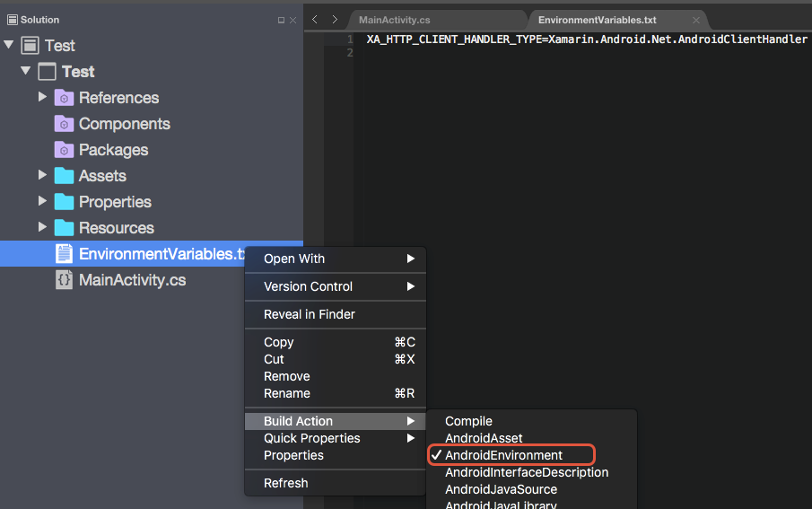Image resolution: width=812 pixels, height=509 pixels.
Task: Open the Quick Properties submenu arrow
Action: coord(411,438)
